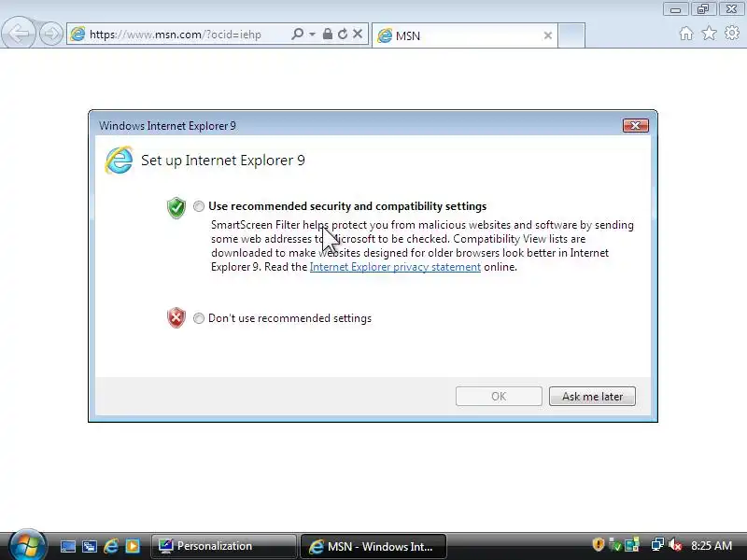Click the 8:25 AM clock
Image resolution: width=747 pixels, height=560 pixels.
(712, 545)
